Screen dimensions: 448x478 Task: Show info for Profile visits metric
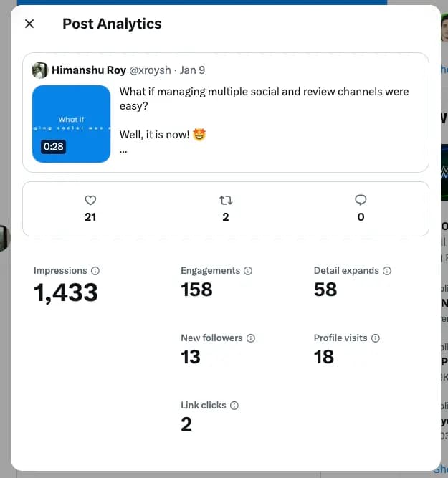coord(376,338)
